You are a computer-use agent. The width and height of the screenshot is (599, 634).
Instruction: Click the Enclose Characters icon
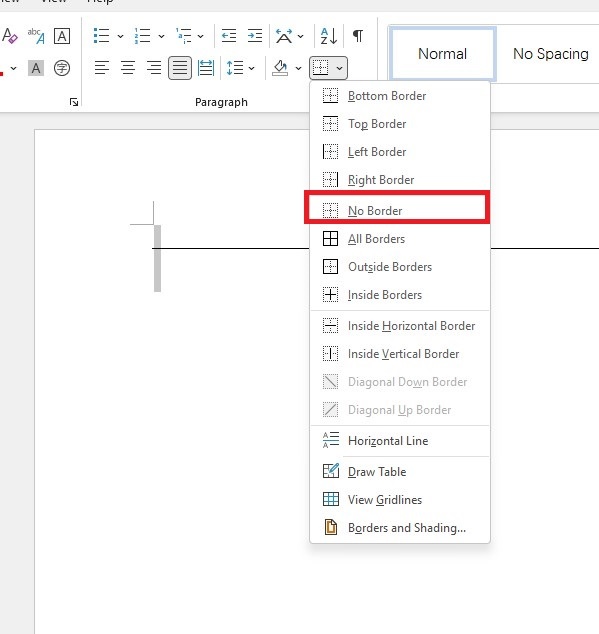click(62, 68)
